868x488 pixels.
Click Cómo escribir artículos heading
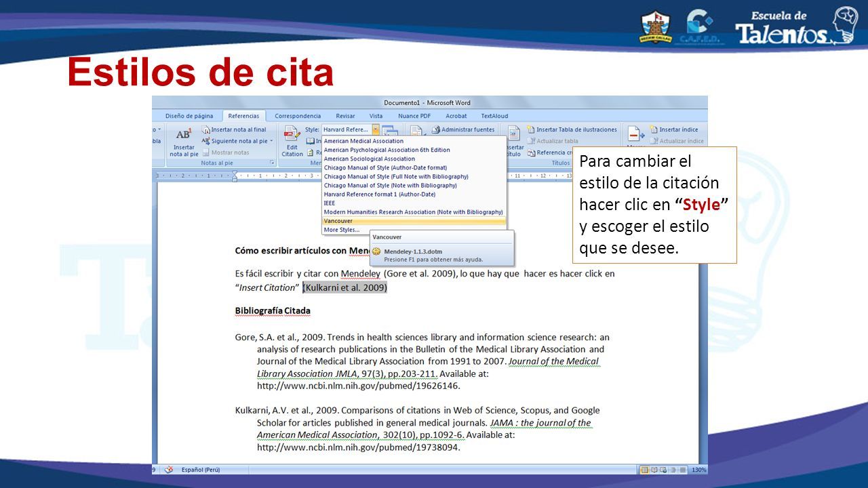coord(303,251)
